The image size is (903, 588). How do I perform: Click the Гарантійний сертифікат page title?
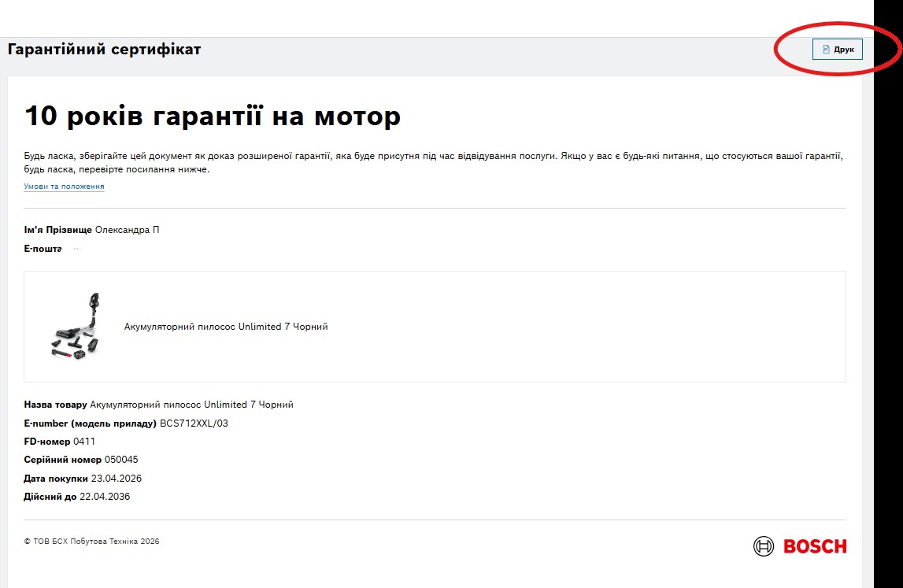104,50
